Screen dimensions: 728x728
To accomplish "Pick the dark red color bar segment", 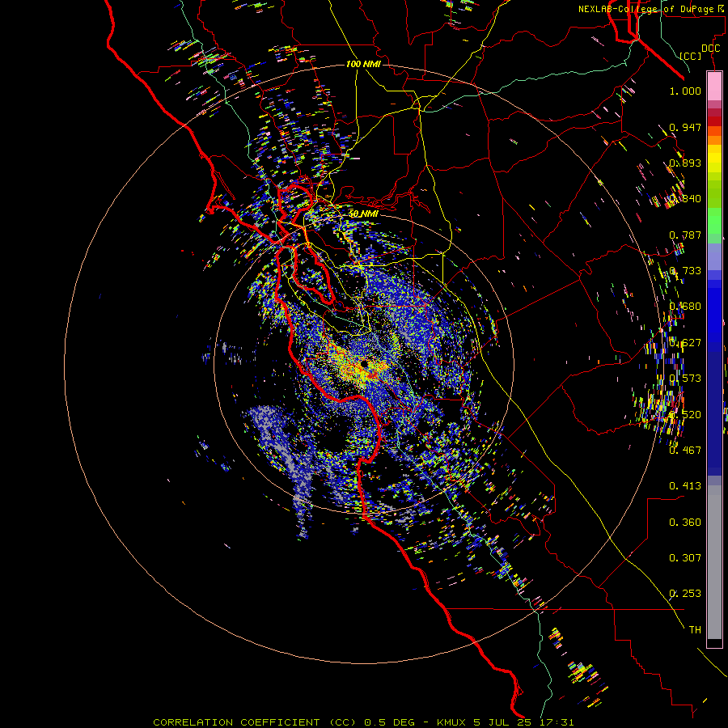I will [x=714, y=121].
